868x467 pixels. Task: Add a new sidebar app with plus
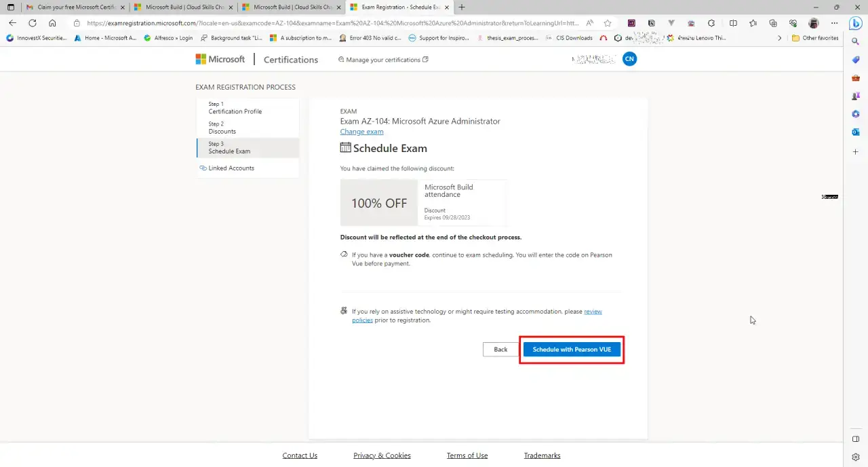coord(856,152)
